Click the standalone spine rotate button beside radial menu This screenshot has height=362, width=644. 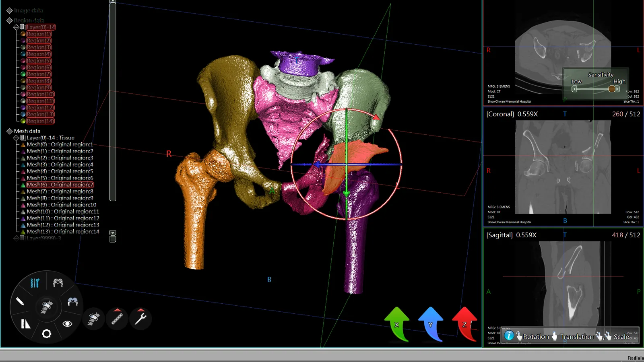tap(94, 319)
